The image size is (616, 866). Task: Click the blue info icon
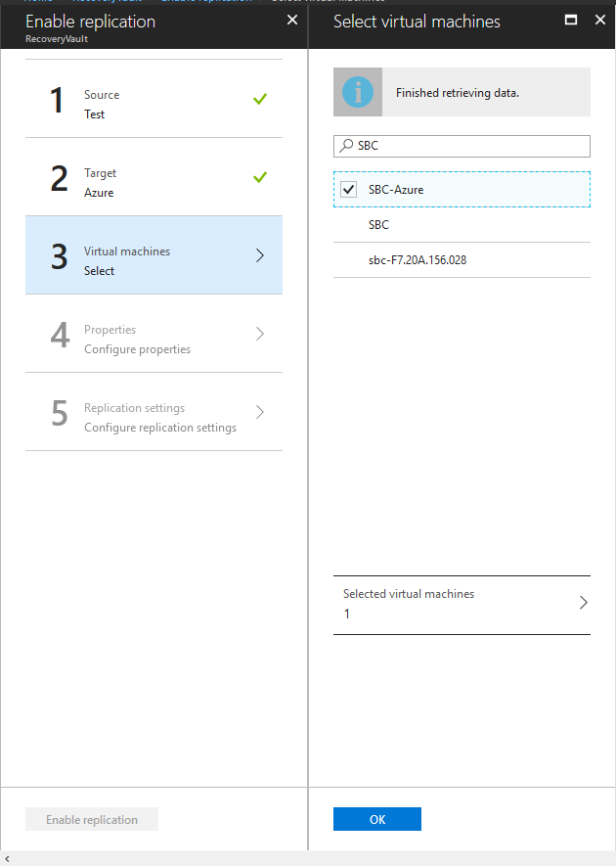coord(358,92)
